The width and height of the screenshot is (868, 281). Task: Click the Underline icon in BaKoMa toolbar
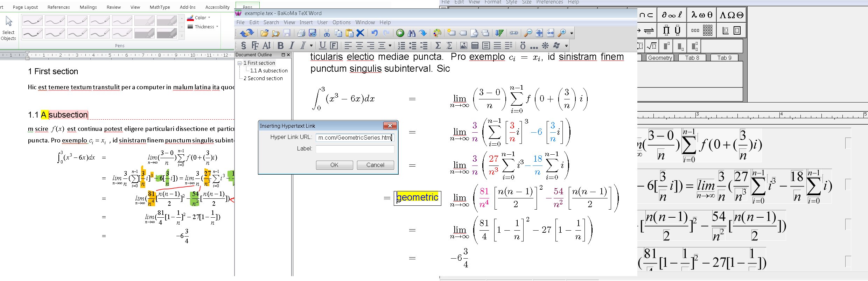coord(322,45)
